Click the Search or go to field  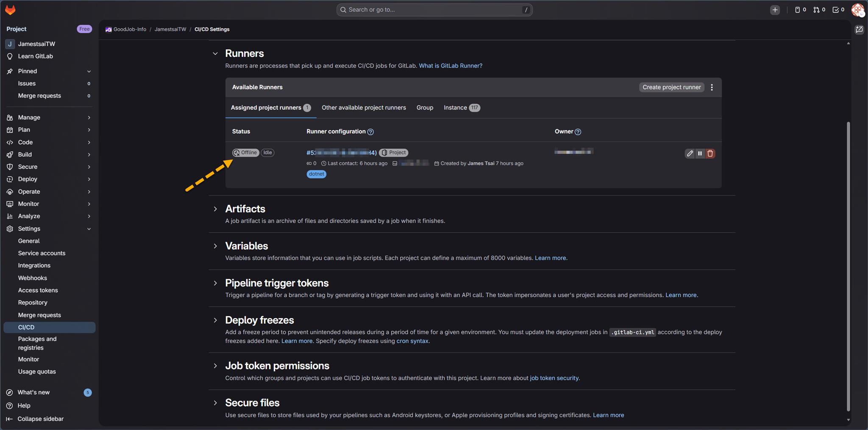(434, 10)
